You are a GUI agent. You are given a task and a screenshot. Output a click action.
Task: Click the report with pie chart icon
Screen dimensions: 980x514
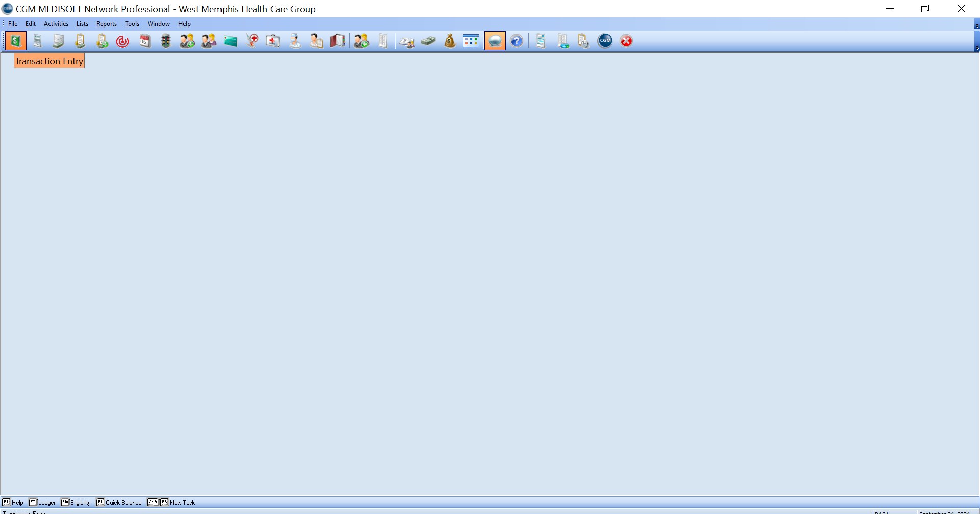click(x=562, y=41)
